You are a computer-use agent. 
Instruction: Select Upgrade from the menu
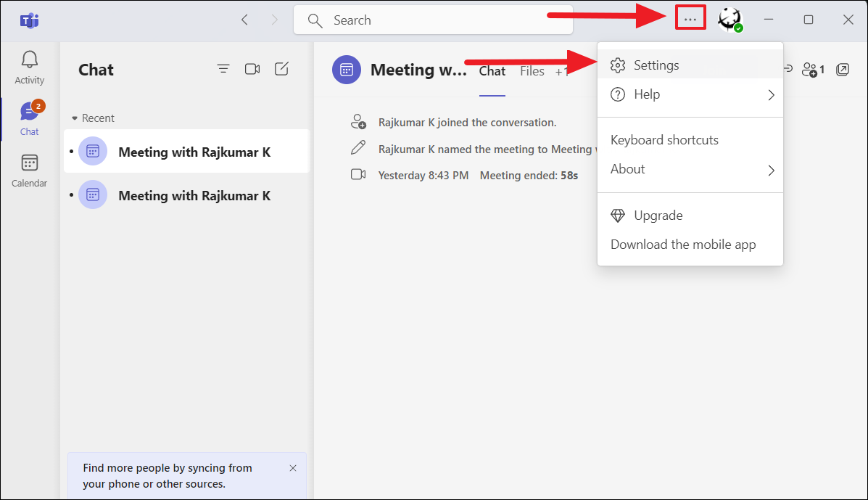point(658,215)
